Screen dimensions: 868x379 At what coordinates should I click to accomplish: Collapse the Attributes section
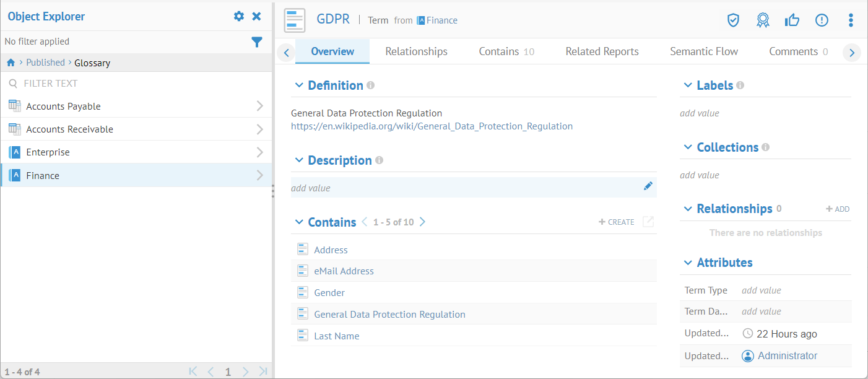[688, 263]
